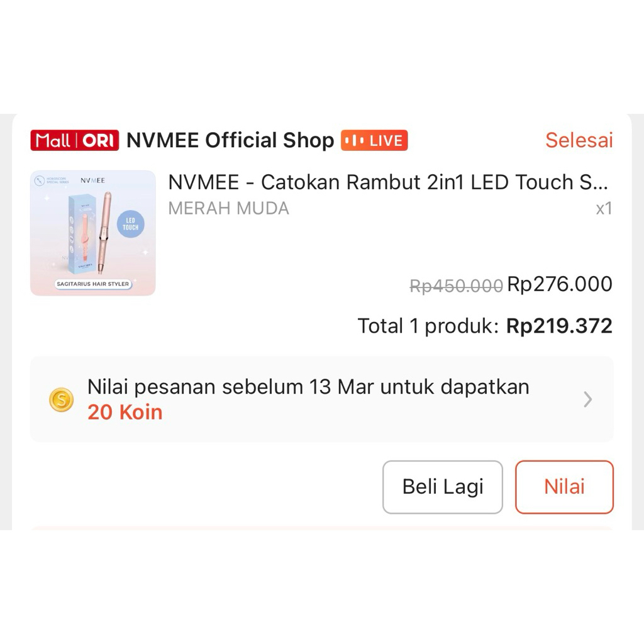Click the Rp276.000 discounted price
This screenshot has height=644, width=644.
[559, 284]
